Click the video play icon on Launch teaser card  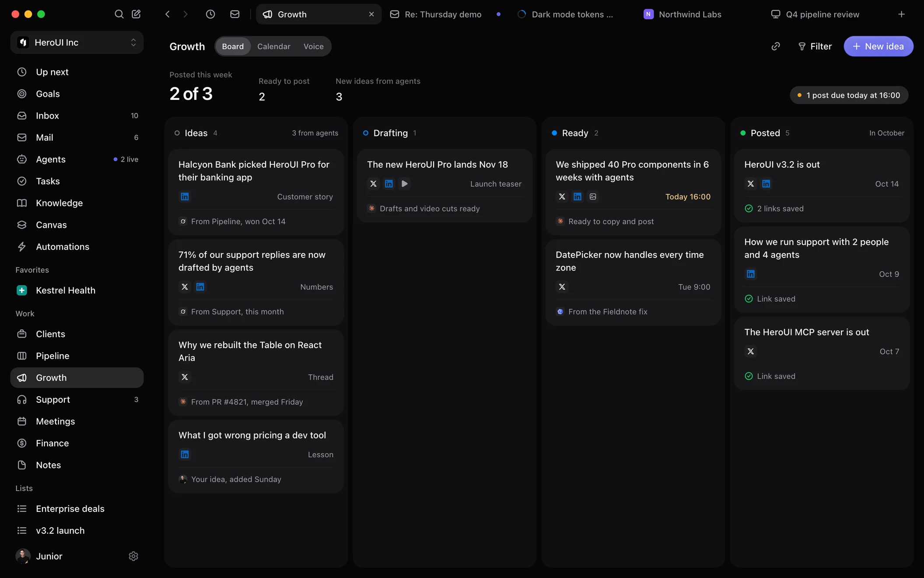click(404, 184)
